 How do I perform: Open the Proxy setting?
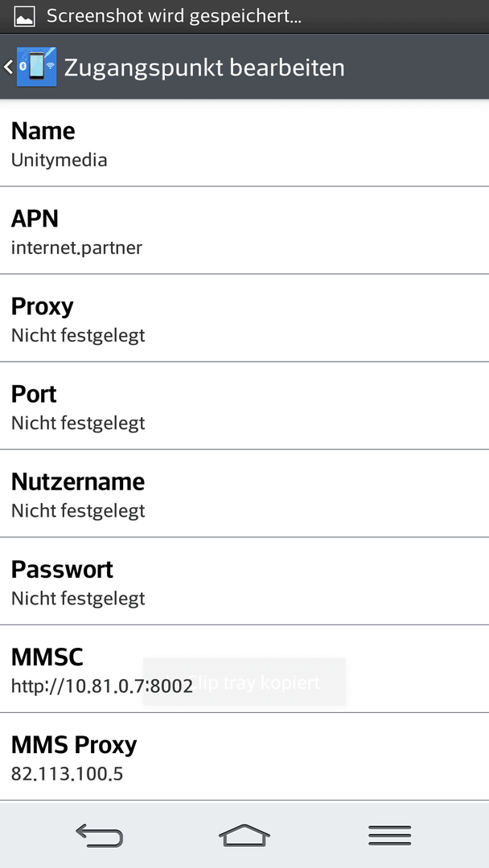244,317
